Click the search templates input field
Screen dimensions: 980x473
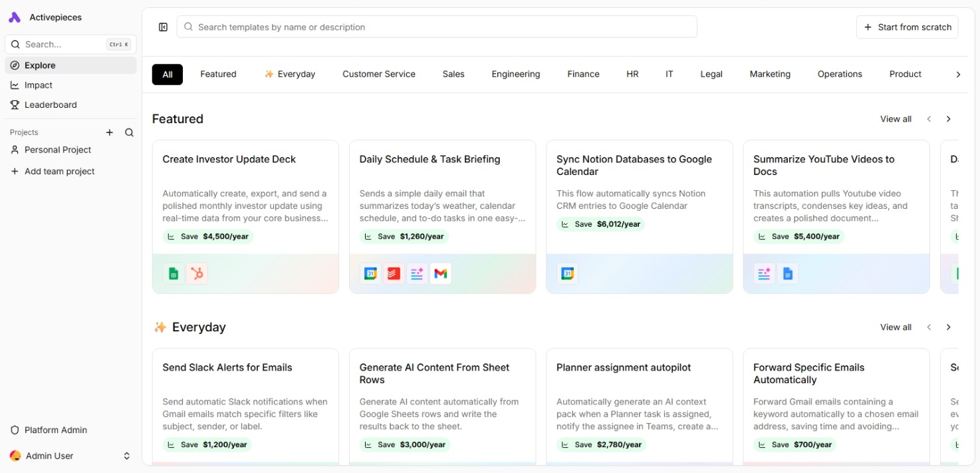pyautogui.click(x=437, y=27)
